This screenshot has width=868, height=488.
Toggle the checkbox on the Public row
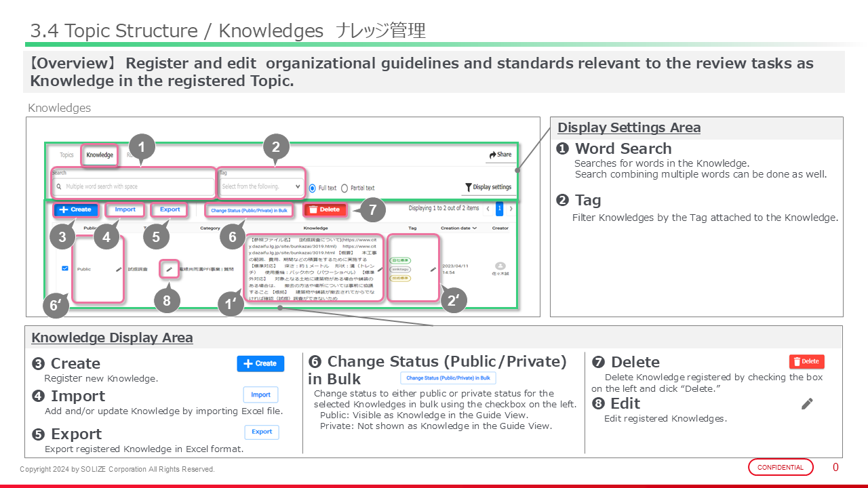pos(65,268)
